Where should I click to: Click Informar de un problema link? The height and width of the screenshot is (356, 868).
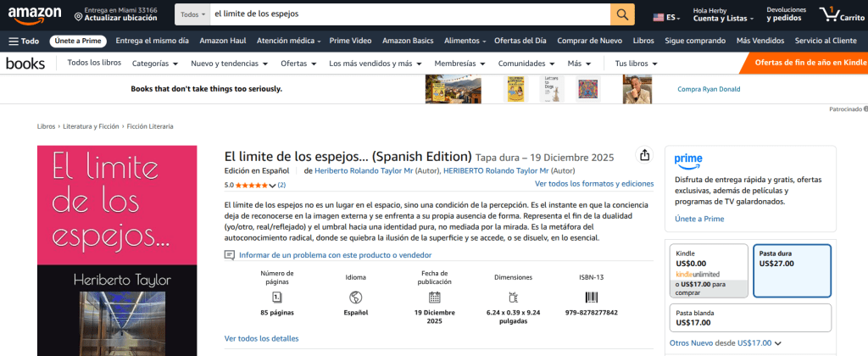(x=336, y=255)
